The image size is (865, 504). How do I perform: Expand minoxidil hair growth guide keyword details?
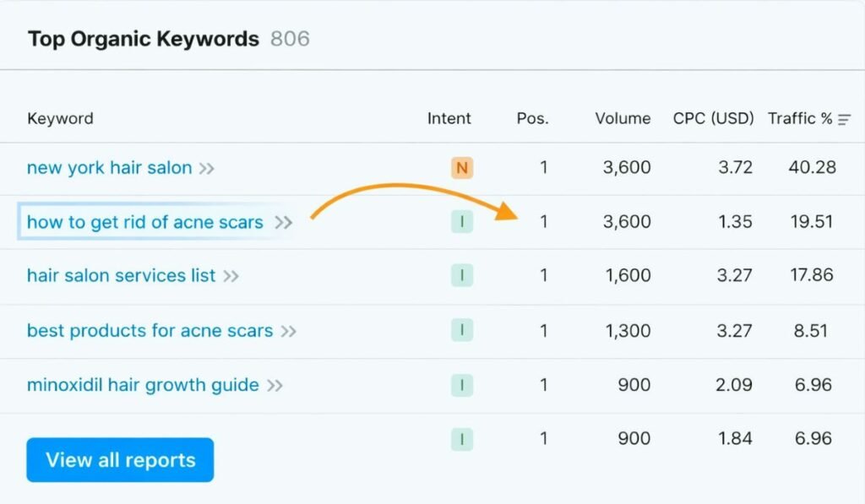point(275,384)
